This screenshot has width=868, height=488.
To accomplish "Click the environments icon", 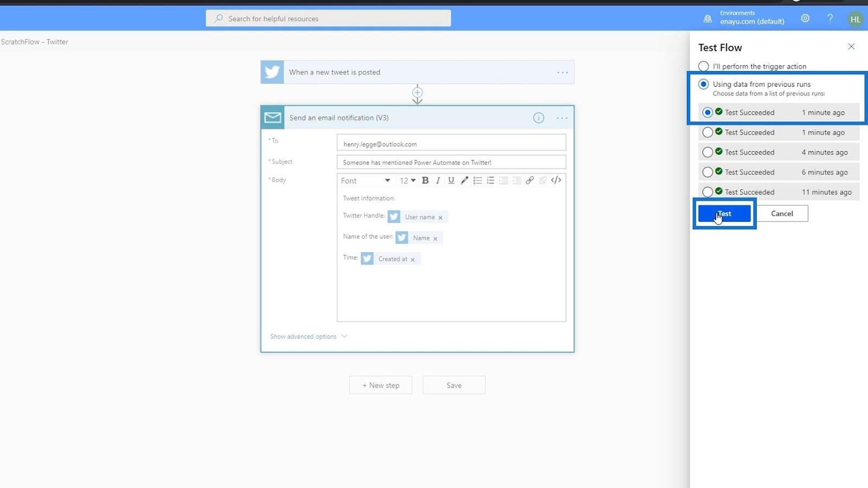I will (x=707, y=18).
